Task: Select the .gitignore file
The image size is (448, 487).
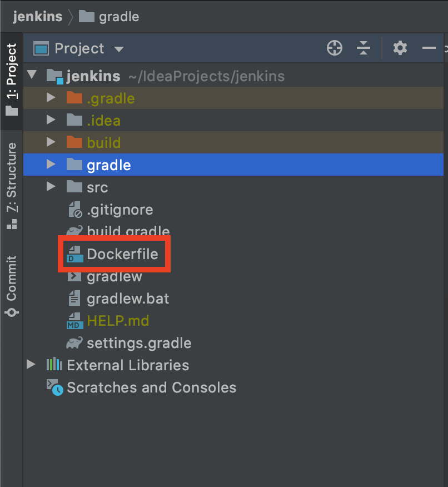Action: 120,210
